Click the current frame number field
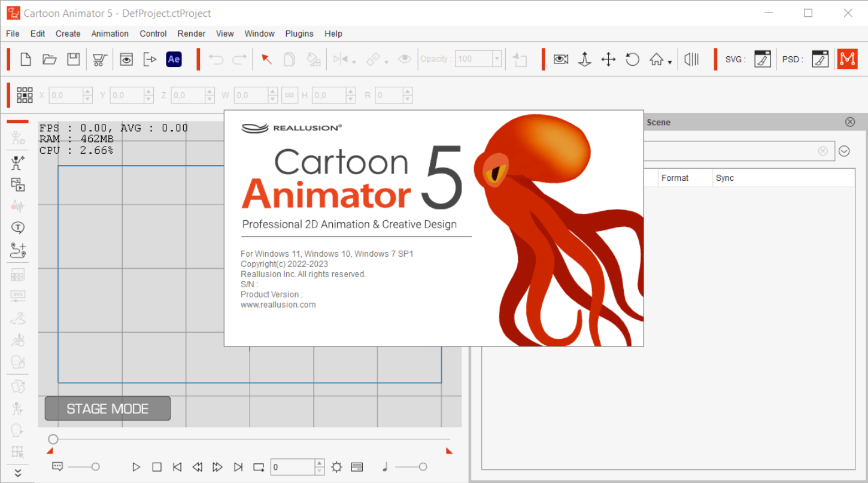 293,467
